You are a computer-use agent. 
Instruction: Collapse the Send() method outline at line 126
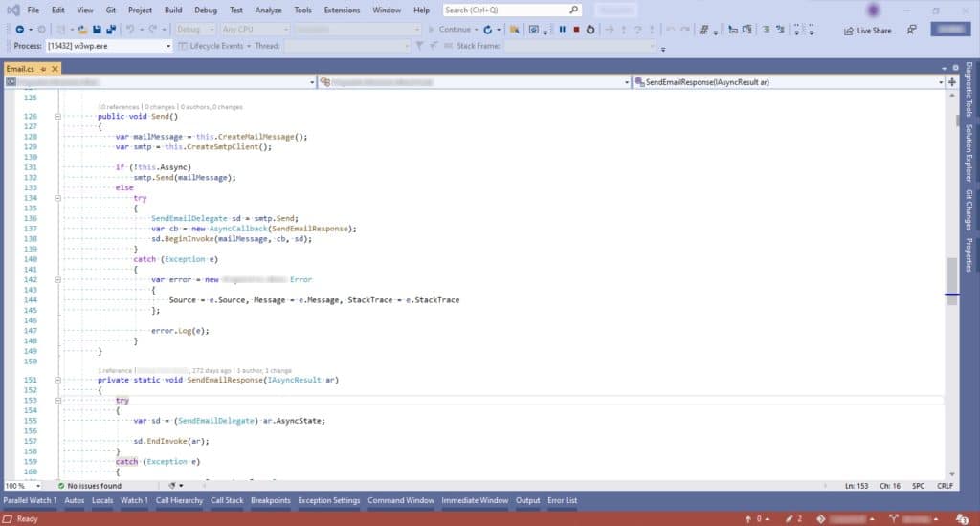pos(58,116)
